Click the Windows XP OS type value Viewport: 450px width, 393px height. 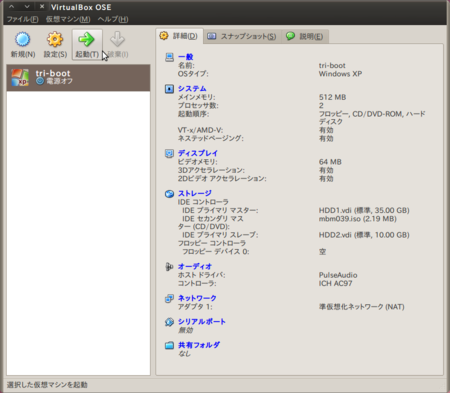point(340,74)
